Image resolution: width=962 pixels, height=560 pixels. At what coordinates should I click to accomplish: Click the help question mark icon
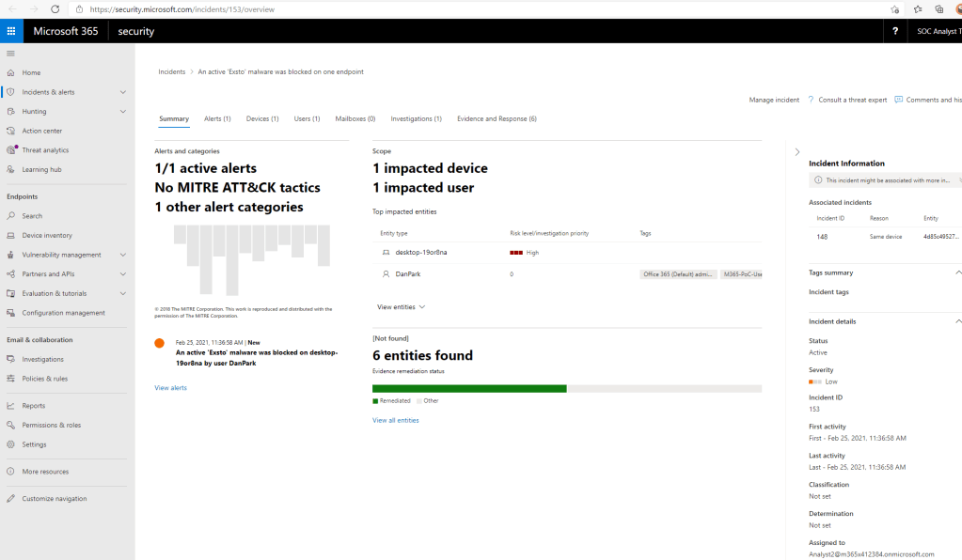[894, 31]
